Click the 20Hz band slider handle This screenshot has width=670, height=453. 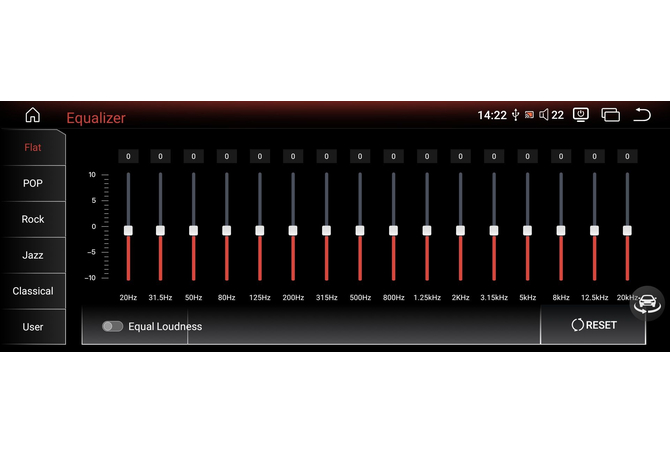pos(128,230)
